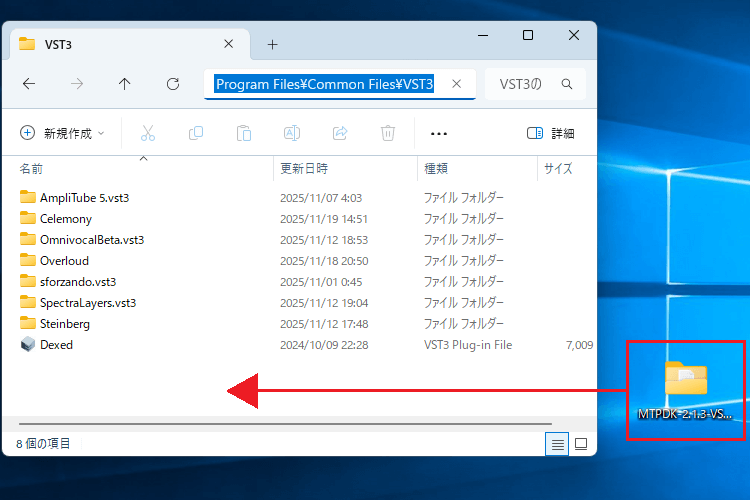Click the Cut scissors icon
The height and width of the screenshot is (500, 750).
[148, 133]
